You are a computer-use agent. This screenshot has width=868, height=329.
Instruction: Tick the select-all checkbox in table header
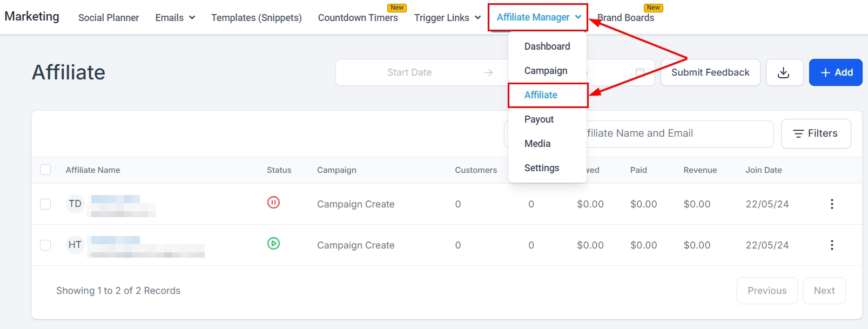point(45,170)
